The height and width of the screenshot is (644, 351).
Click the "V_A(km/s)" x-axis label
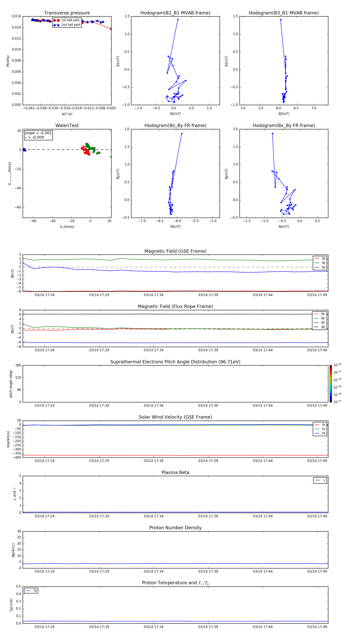pos(67,227)
